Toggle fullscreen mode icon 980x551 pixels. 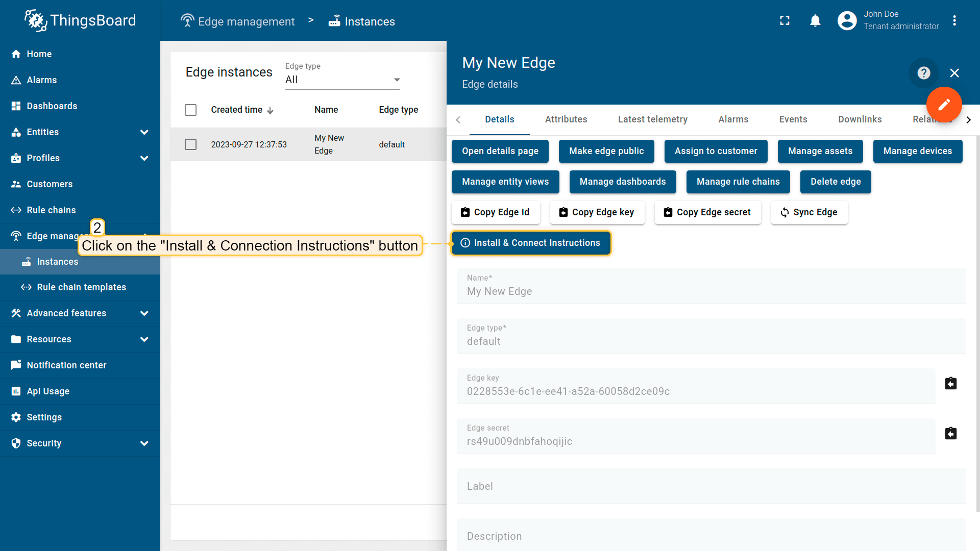tap(785, 21)
